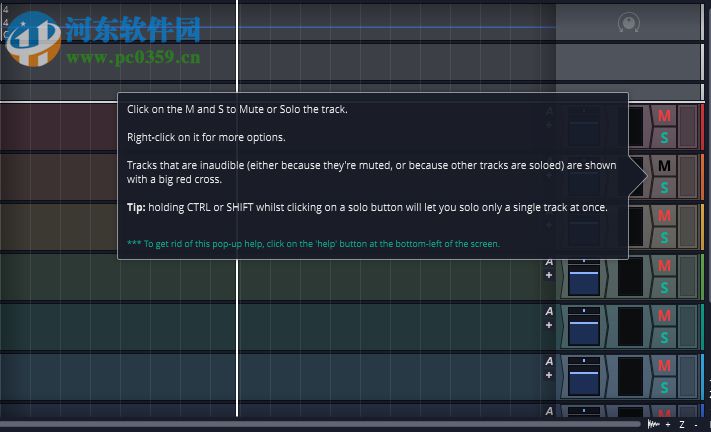The width and height of the screenshot is (711, 432).
Task: Add a plugin with the teal track's plus icon
Action: pos(549,325)
